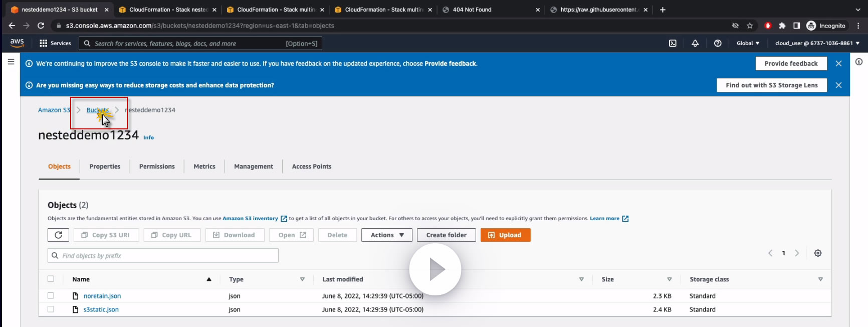The height and width of the screenshot is (327, 868).
Task: Click the Provide feedback button
Action: point(791,63)
